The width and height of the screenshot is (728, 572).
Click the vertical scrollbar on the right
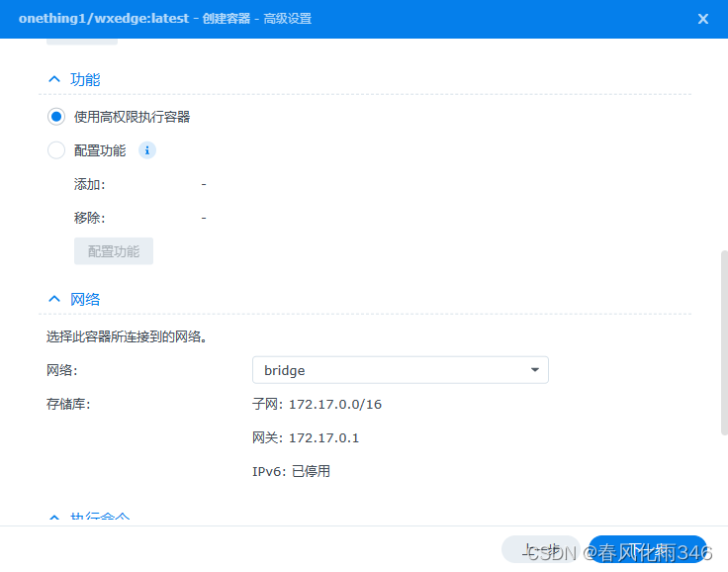coord(723,341)
